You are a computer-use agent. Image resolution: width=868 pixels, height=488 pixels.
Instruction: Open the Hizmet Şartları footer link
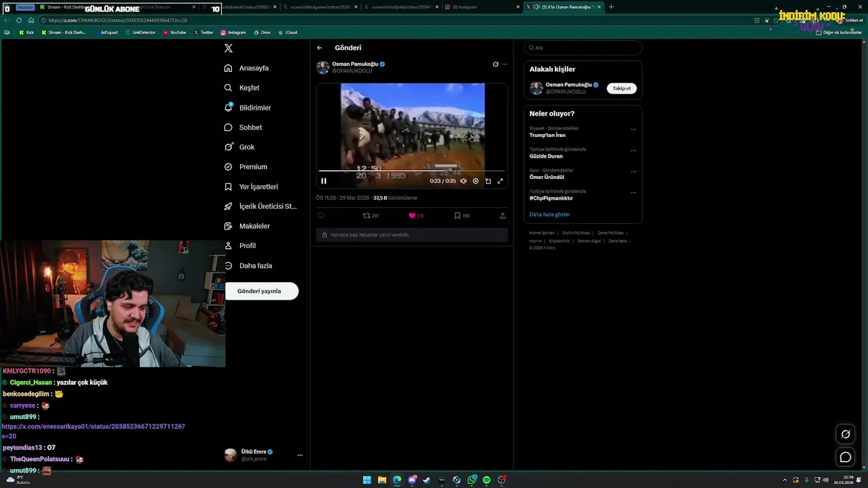(x=540, y=233)
